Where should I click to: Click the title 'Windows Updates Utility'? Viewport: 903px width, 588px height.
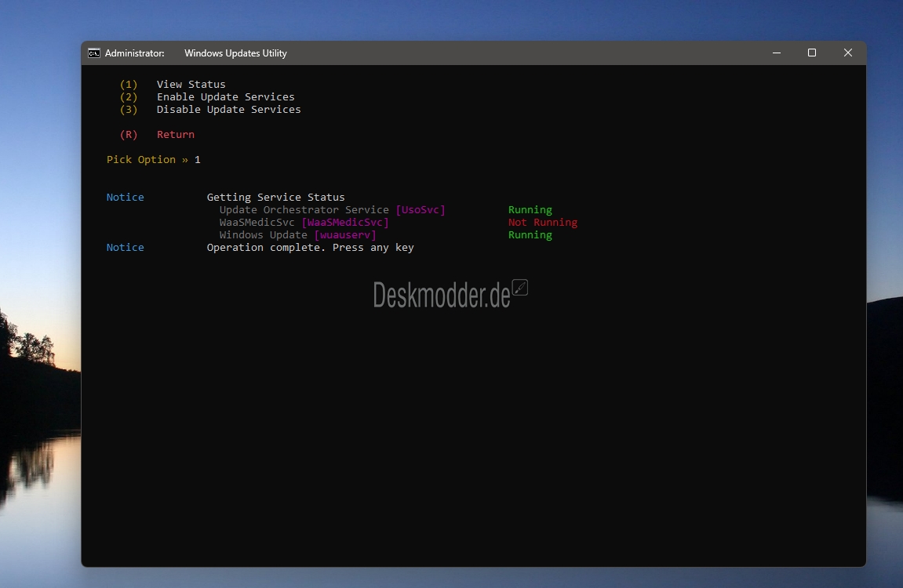click(235, 53)
